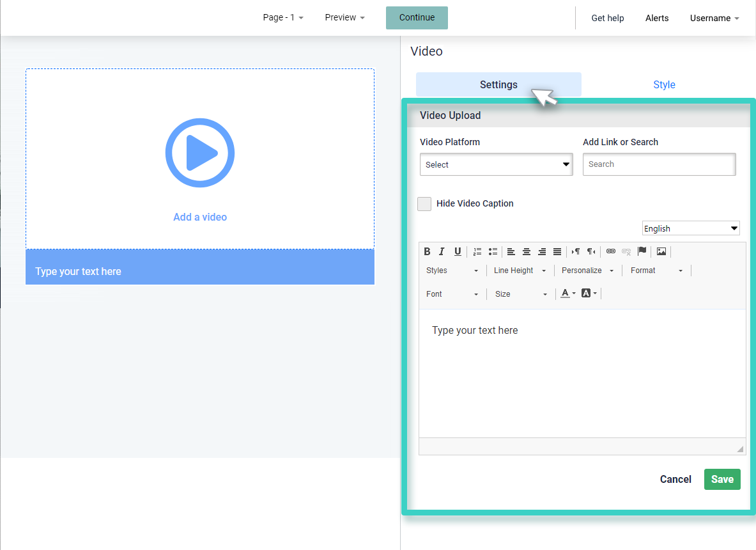The height and width of the screenshot is (550, 756).
Task: Open the Username account menu
Action: [x=714, y=19]
